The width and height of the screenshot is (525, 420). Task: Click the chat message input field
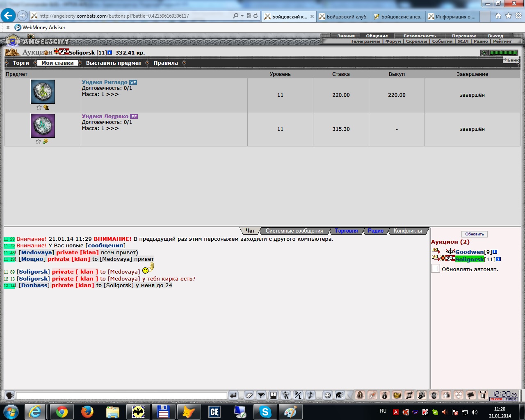[x=121, y=396]
